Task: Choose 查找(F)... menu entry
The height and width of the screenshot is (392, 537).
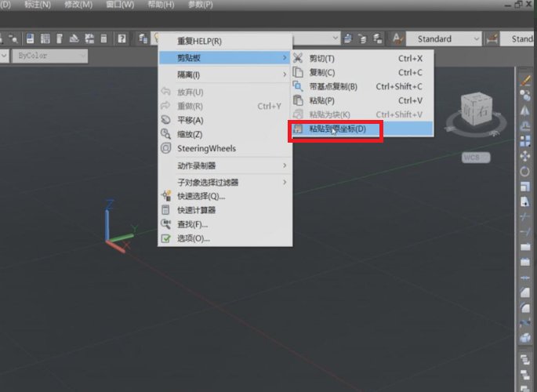Action: [x=225, y=224]
